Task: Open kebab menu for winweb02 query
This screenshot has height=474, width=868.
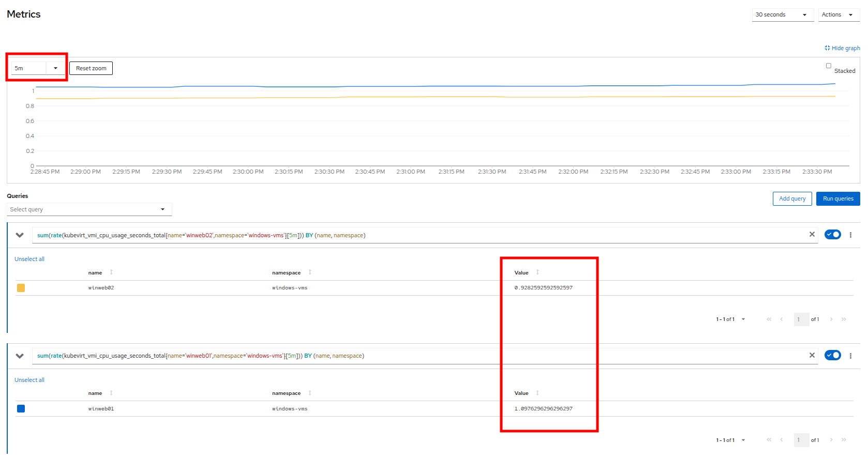Action: pos(850,235)
